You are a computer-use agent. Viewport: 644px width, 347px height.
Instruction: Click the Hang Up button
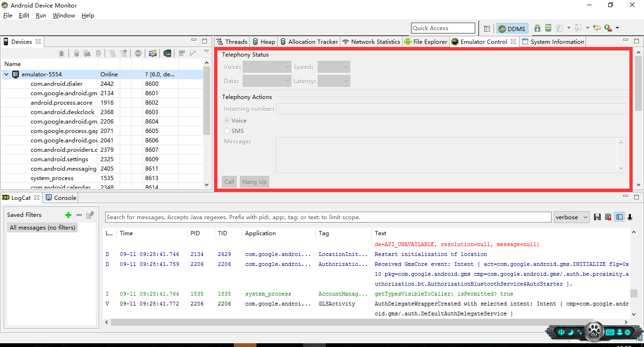click(254, 182)
